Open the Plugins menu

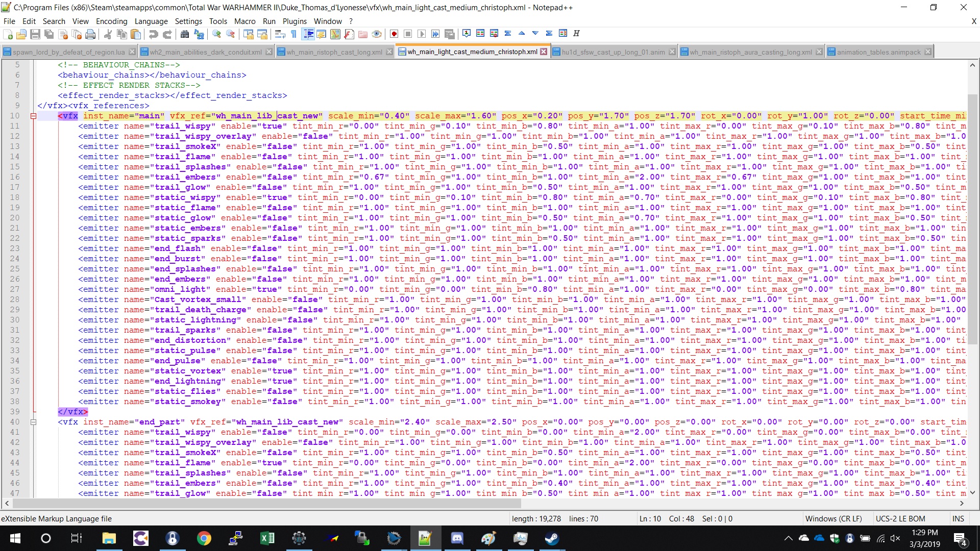pos(295,21)
